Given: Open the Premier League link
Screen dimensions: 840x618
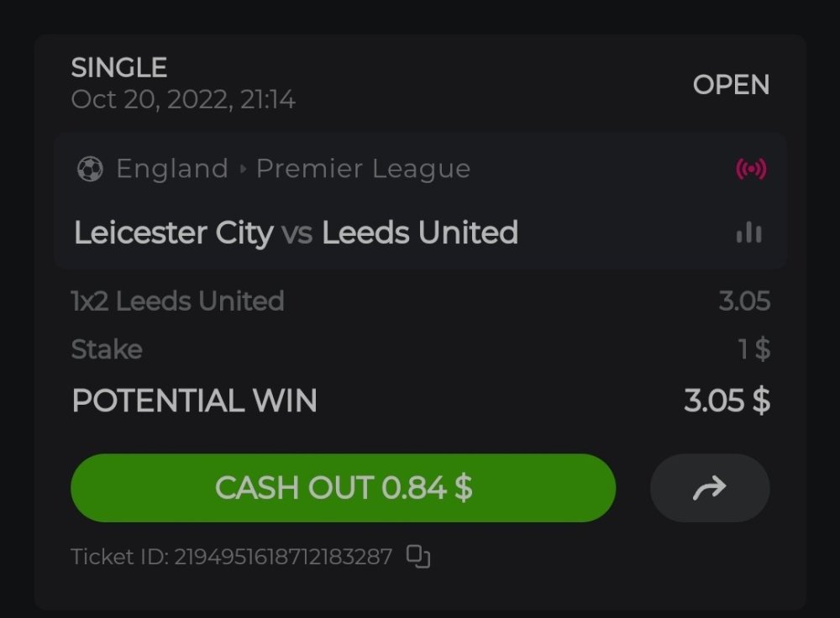Looking at the screenshot, I should tap(363, 169).
